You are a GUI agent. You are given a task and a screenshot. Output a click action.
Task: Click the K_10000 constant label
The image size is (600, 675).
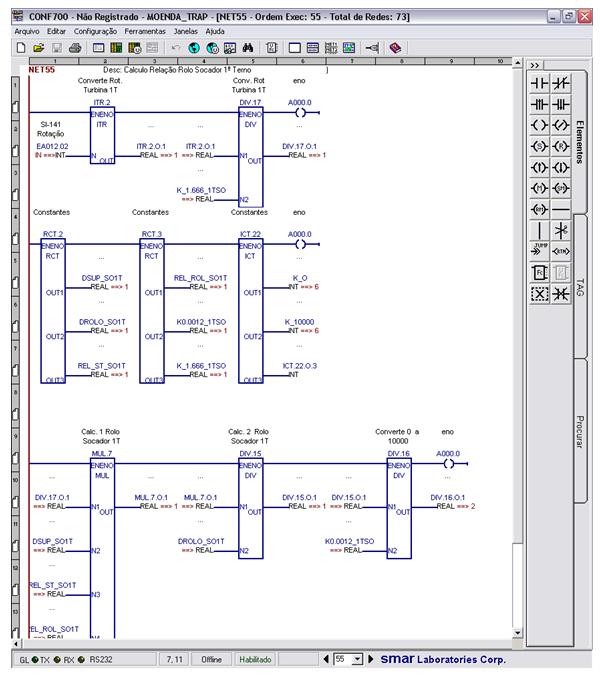click(299, 322)
